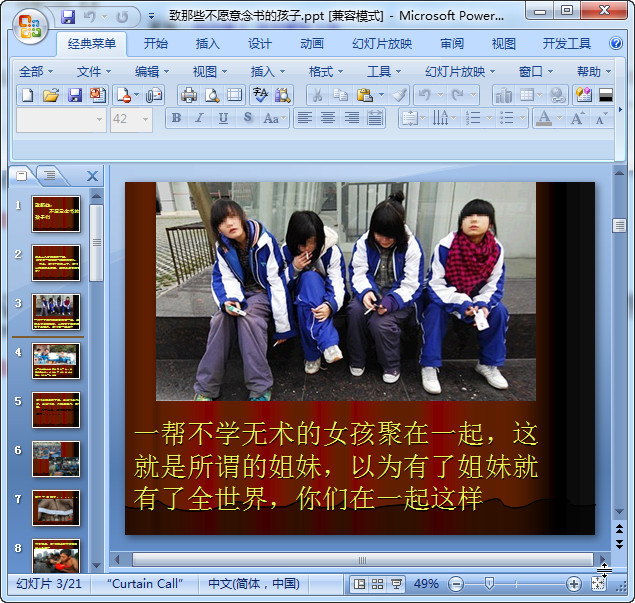Click the zoom out minus button
Screen dimensions: 635x603
456,584
